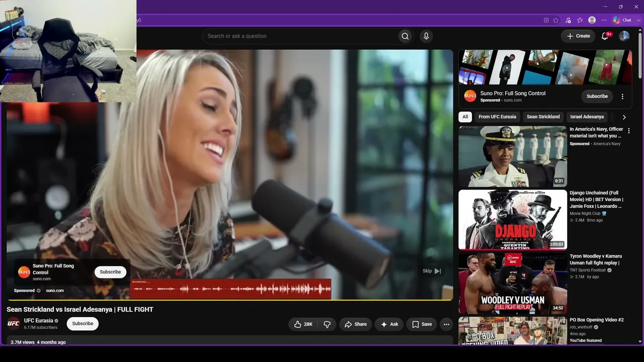Open the PO Box Opening Video thumbnail
Image resolution: width=644 pixels, height=362 pixels.
[513, 330]
